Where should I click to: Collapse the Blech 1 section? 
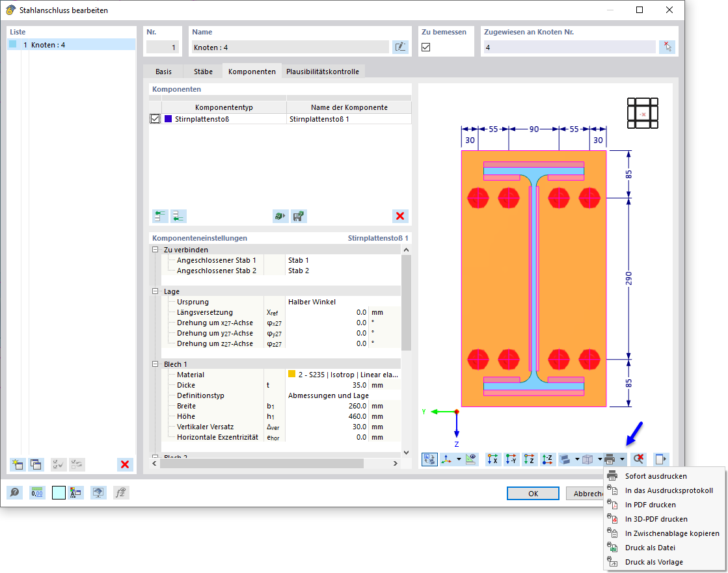pyautogui.click(x=155, y=364)
